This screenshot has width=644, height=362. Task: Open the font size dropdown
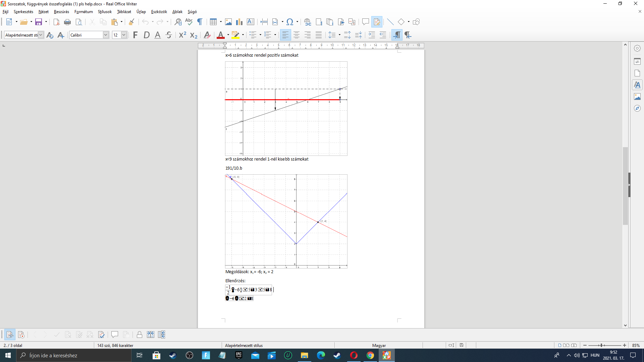pos(124,35)
